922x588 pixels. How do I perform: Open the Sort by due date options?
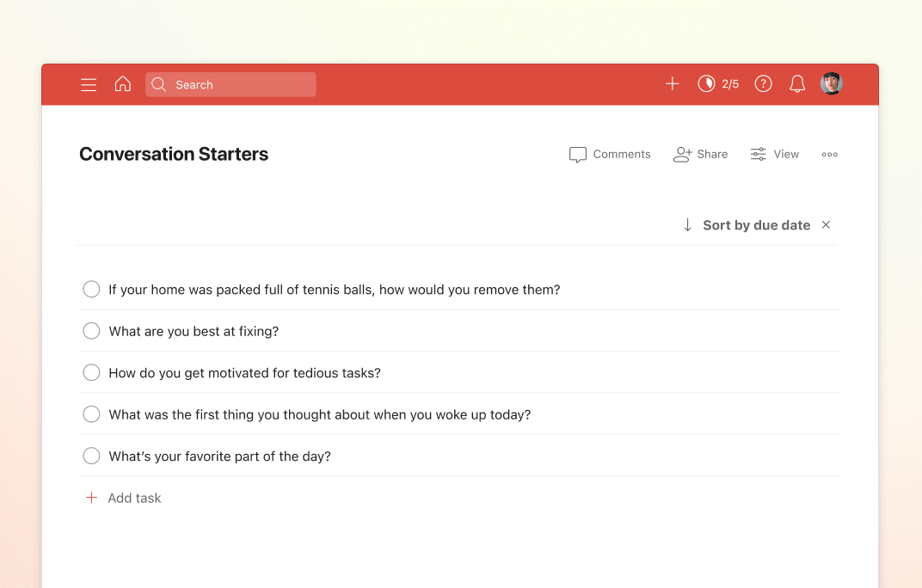pos(756,225)
